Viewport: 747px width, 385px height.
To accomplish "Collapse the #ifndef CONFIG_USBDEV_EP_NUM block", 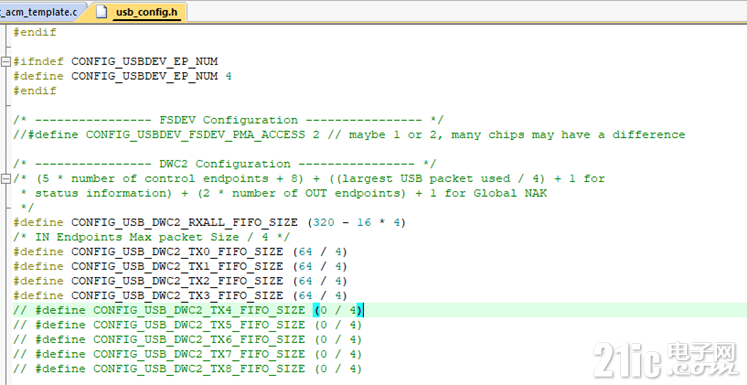I will pyautogui.click(x=6, y=62).
